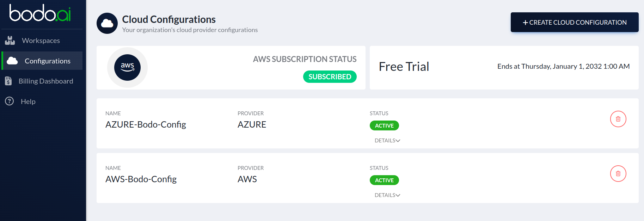The width and height of the screenshot is (644, 221).
Task: Click the ACTIVE badge for AZURE-Bodo-Config
Action: (384, 125)
